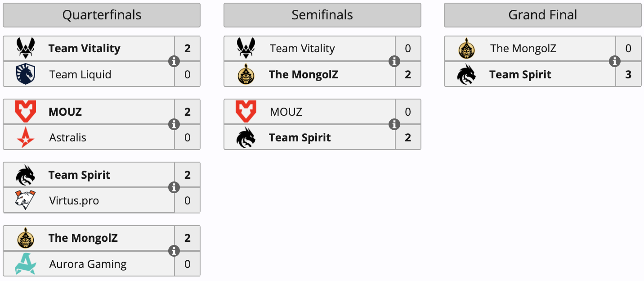Click the Astralis star logo
644x281 pixels.
pos(26,137)
